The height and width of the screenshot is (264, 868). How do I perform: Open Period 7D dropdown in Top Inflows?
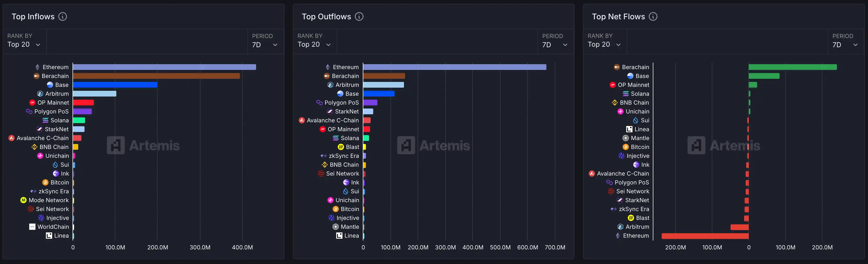(x=265, y=45)
